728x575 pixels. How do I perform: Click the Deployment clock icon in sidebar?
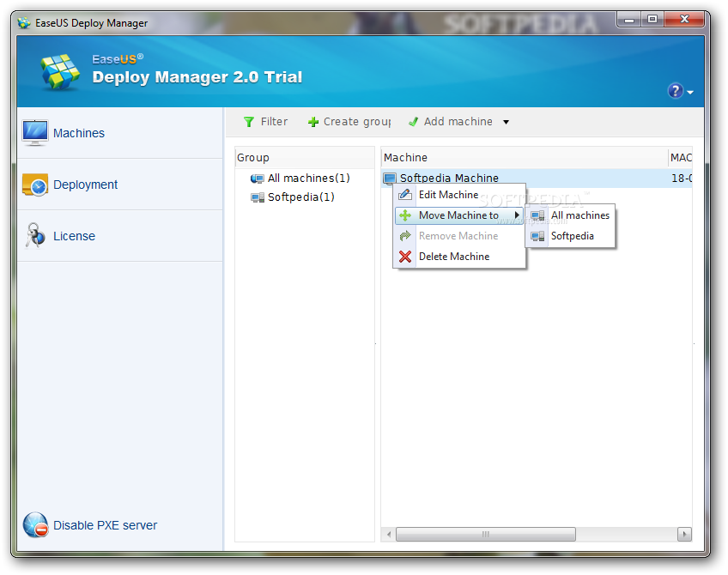pyautogui.click(x=35, y=185)
